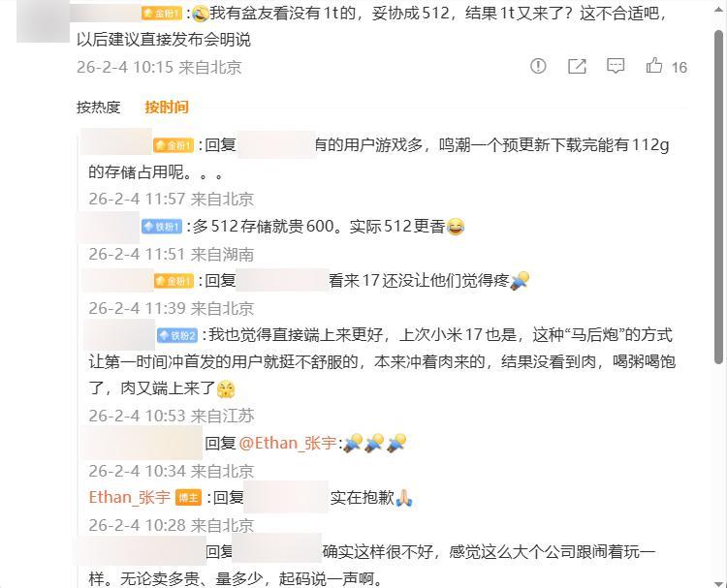Click the share/forward icon

pos(577,66)
